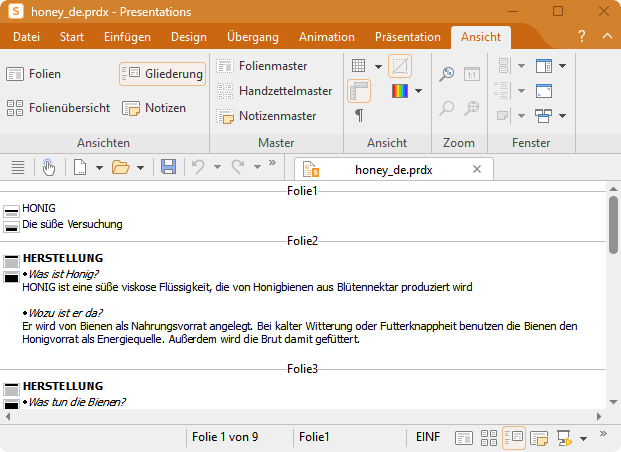Click the vertical scrollbar thumb
The width and height of the screenshot is (621, 452).
point(613,225)
